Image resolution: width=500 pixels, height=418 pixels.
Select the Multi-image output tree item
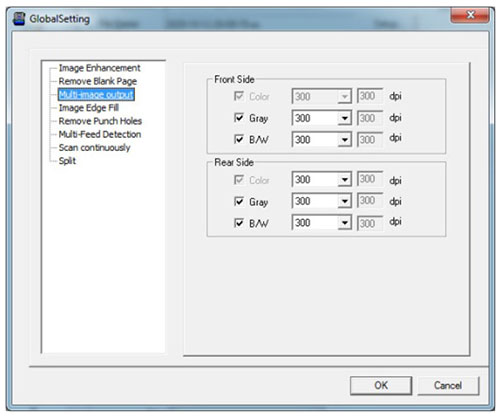click(96, 95)
